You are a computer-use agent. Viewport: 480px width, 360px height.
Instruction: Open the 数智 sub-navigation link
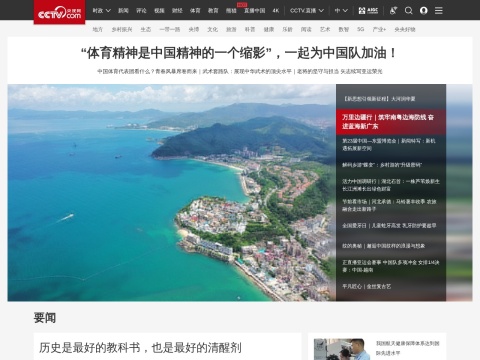[x=344, y=29]
